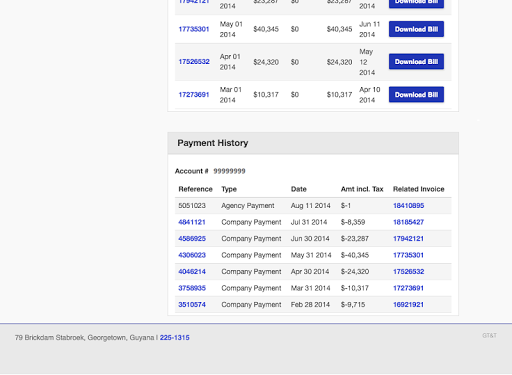The width and height of the screenshot is (512, 375).
Task: Download bill for invoice 17526532
Action: coord(416,62)
